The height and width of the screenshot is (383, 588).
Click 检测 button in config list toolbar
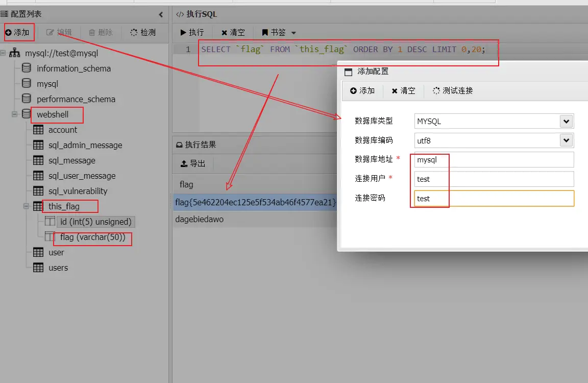(x=143, y=32)
